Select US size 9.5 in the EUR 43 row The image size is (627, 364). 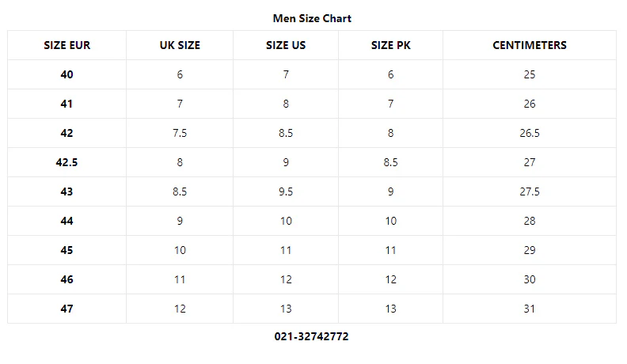pos(286,191)
